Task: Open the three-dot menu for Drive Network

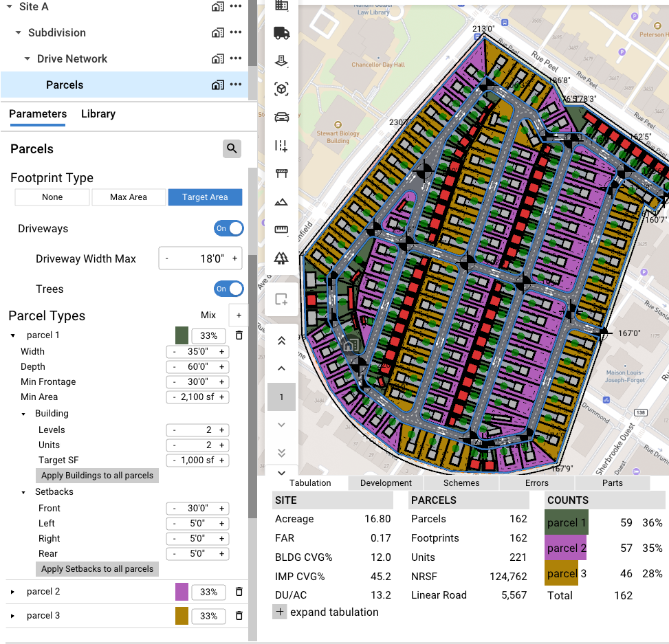Action: [x=236, y=58]
